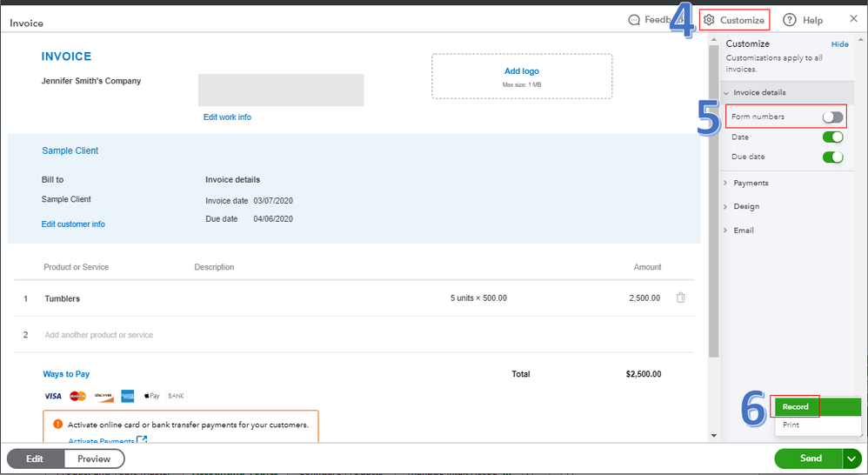The height and width of the screenshot is (475, 868).
Task: Expand the Design section
Action: click(x=745, y=207)
